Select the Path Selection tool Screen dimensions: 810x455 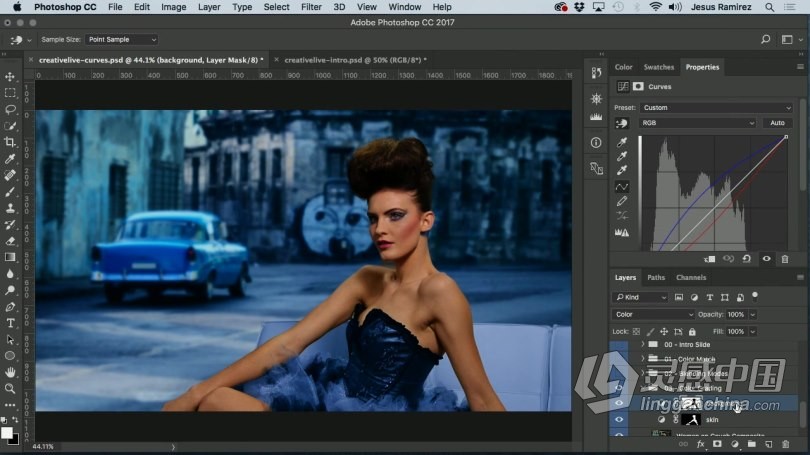click(10, 339)
